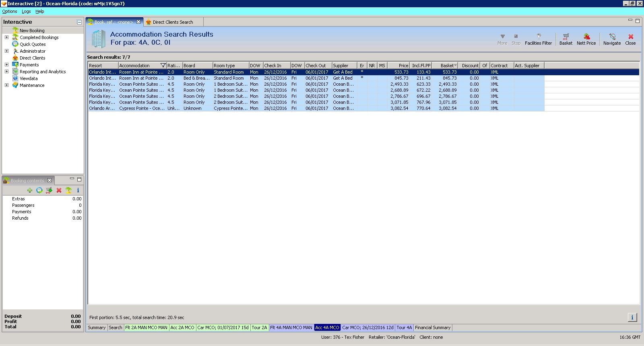Open the Facilities Filter funnel tool
Image resolution: width=644 pixels, height=346 pixels.
pos(538,39)
